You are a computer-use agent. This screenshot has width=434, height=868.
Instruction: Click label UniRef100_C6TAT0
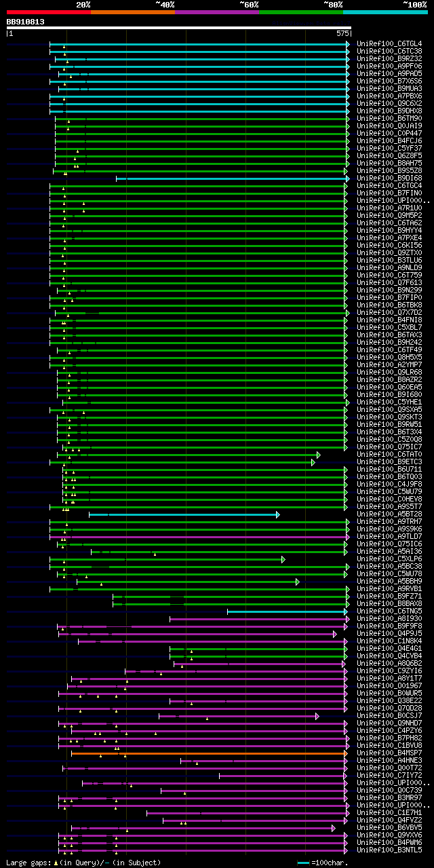click(x=389, y=455)
